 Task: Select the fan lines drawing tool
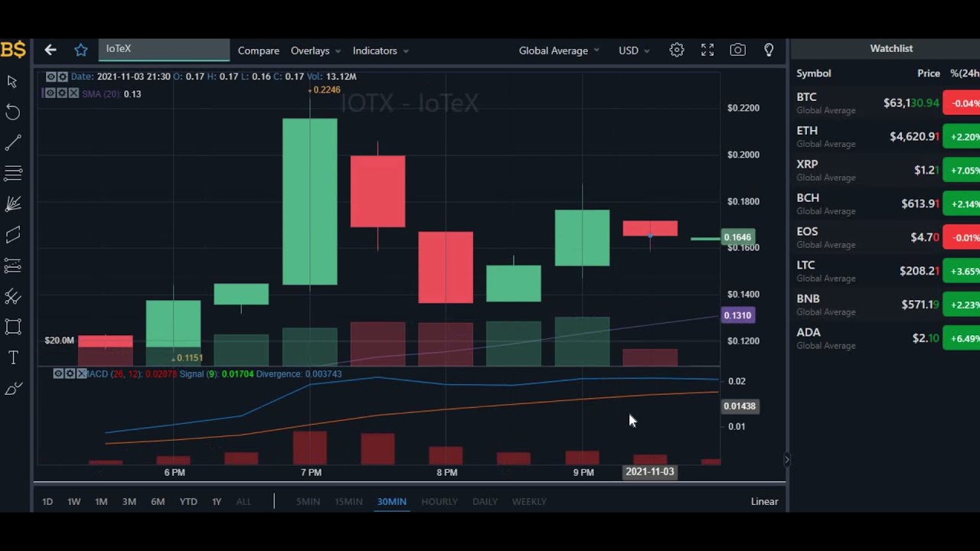tap(12, 204)
